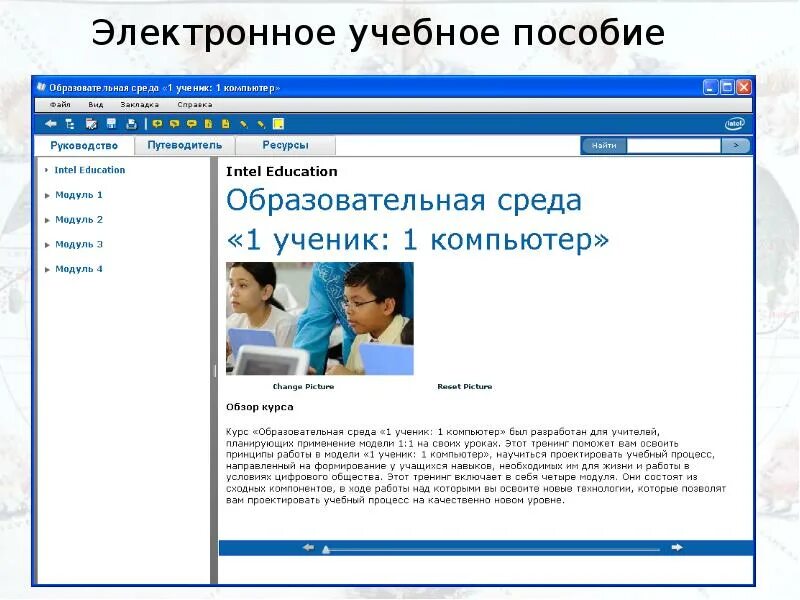Go to next page with bottom right arrow
The height and width of the screenshot is (600, 800).
coord(677,547)
